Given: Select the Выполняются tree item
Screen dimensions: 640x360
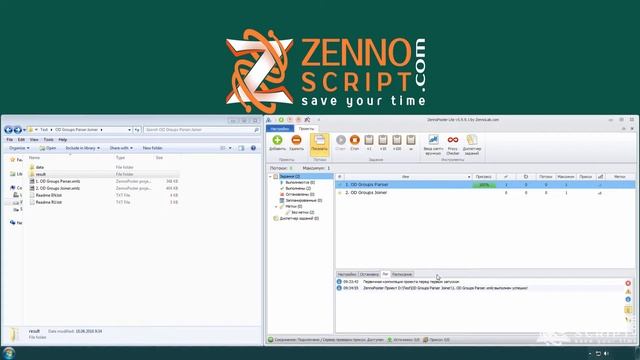Looking at the screenshot, I should point(300,182).
